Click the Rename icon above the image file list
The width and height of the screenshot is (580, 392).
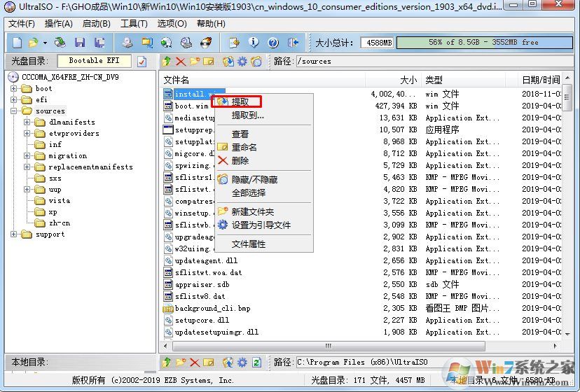[x=209, y=62]
